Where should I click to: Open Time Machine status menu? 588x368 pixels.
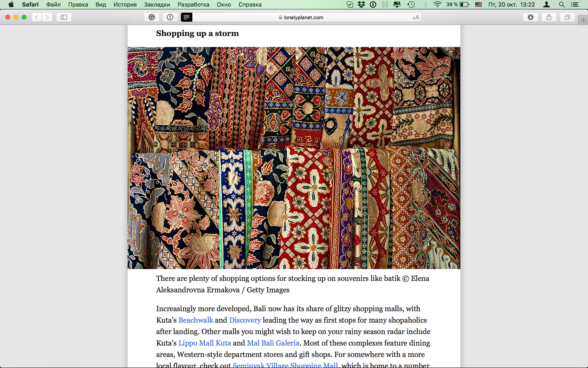[x=411, y=5]
